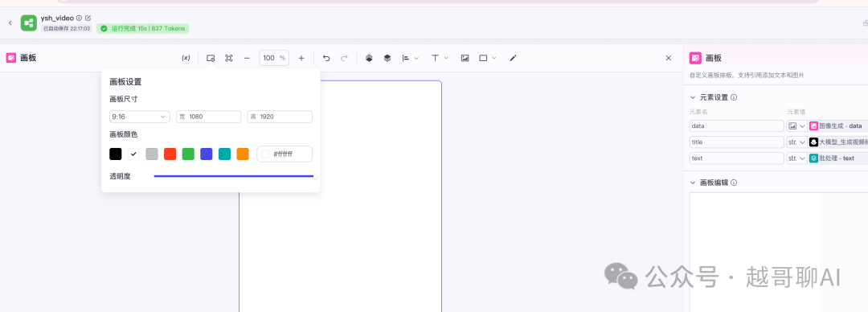Pick the white checked color swatch
The height and width of the screenshot is (312, 868).
coord(133,154)
